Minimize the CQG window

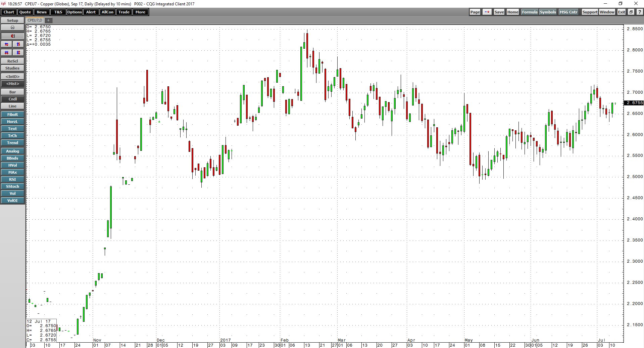coord(605,4)
